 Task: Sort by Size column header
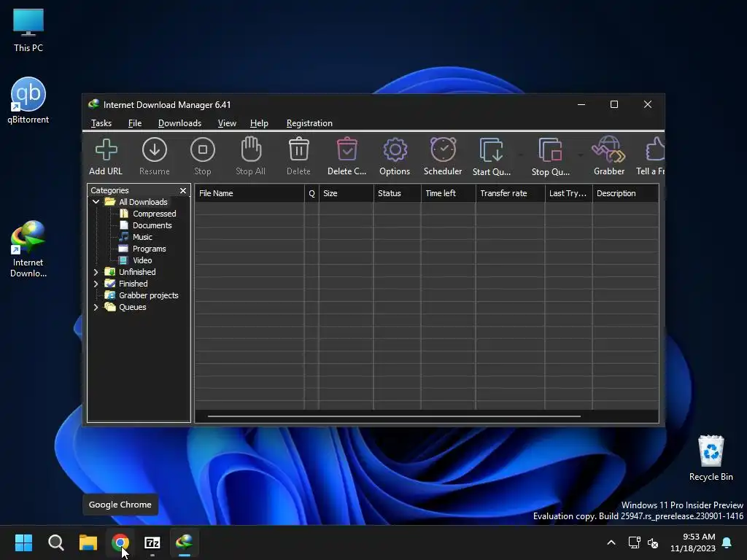pyautogui.click(x=346, y=193)
